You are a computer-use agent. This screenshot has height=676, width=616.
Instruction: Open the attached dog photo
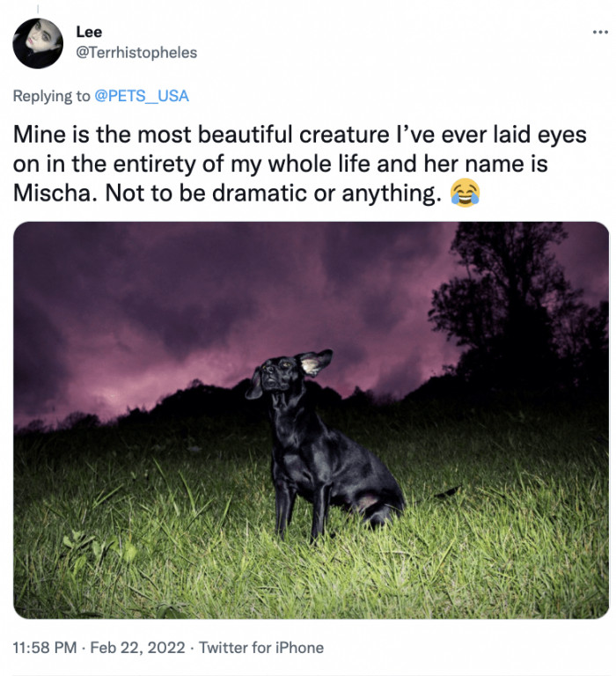tap(312, 420)
